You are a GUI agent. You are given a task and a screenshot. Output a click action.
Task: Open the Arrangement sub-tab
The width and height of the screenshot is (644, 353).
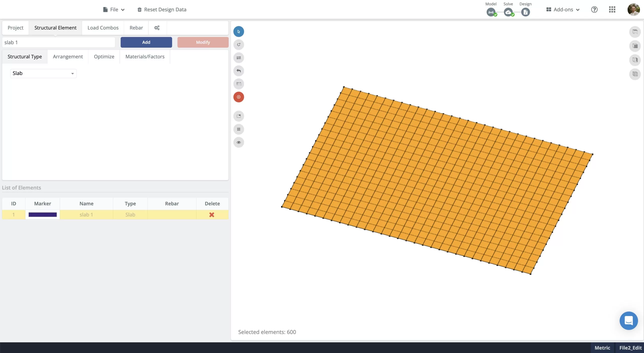68,57
